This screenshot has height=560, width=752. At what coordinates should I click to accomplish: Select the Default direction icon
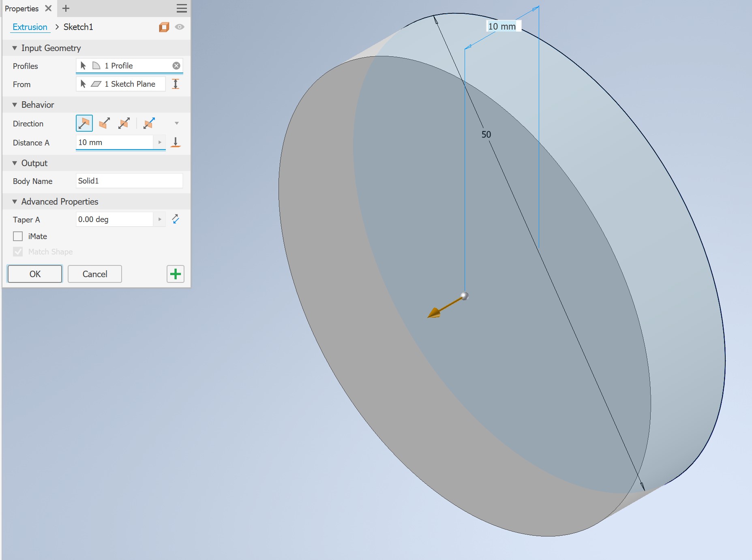tap(84, 123)
